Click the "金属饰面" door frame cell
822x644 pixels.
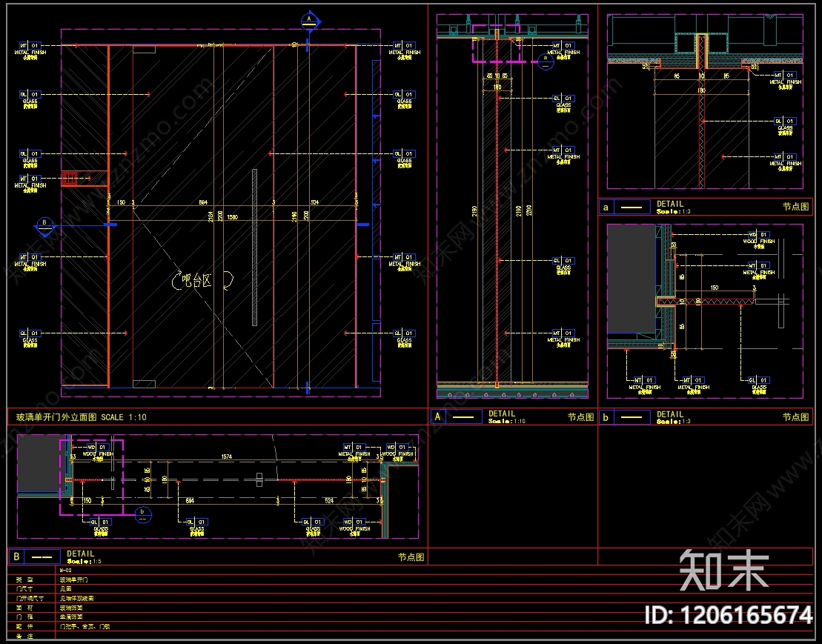point(71,617)
